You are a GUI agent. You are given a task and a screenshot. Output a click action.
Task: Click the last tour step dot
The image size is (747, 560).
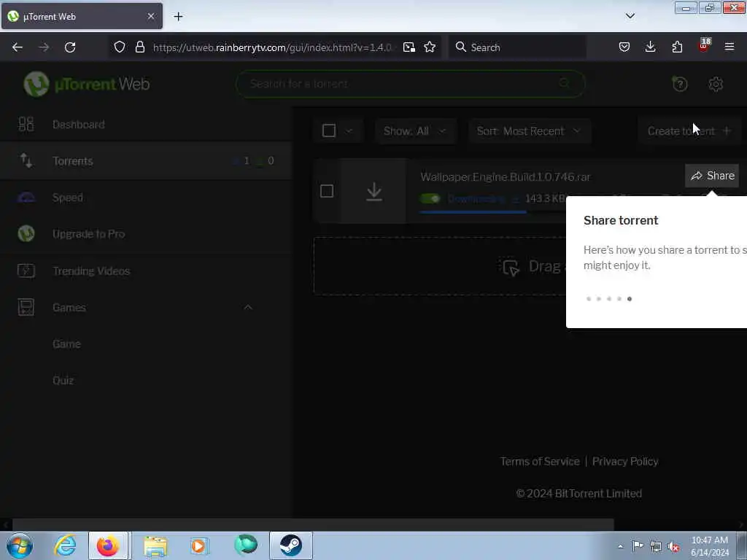tap(630, 298)
